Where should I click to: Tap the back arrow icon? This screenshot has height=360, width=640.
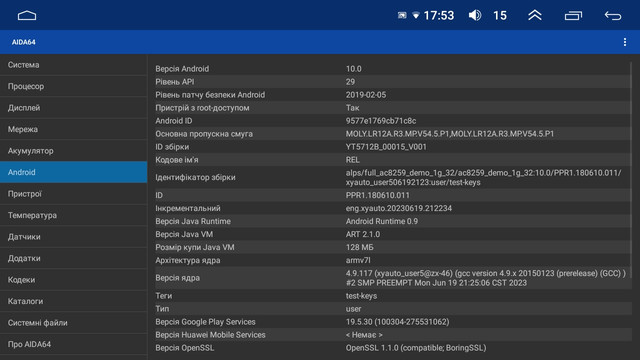tap(613, 16)
